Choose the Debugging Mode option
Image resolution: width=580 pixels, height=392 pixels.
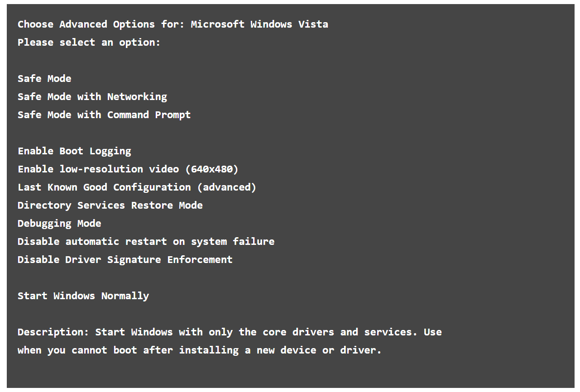point(59,224)
